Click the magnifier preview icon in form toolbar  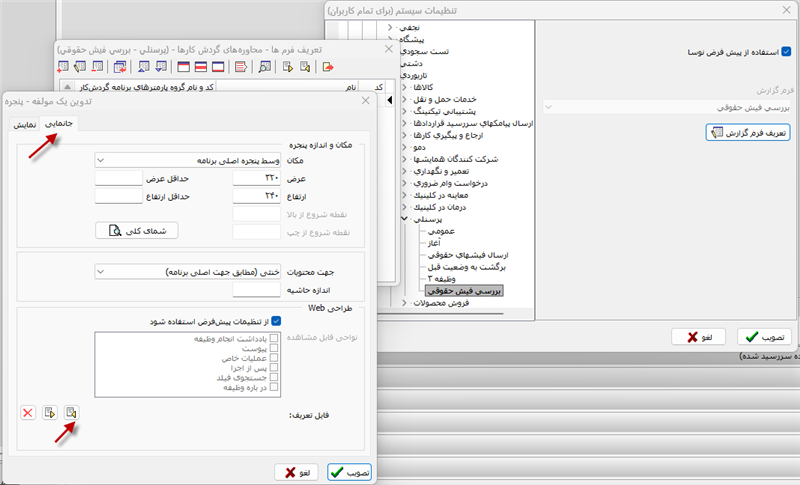(265, 67)
